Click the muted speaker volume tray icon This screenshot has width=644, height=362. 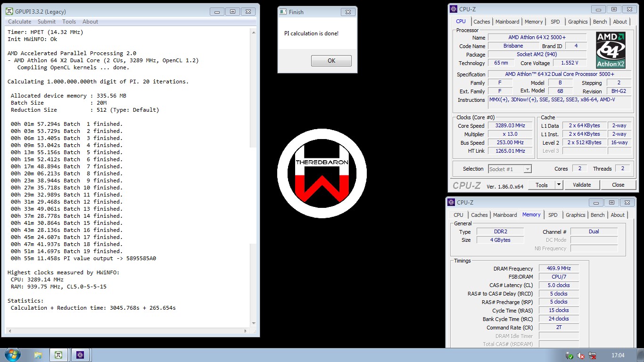tap(581, 355)
